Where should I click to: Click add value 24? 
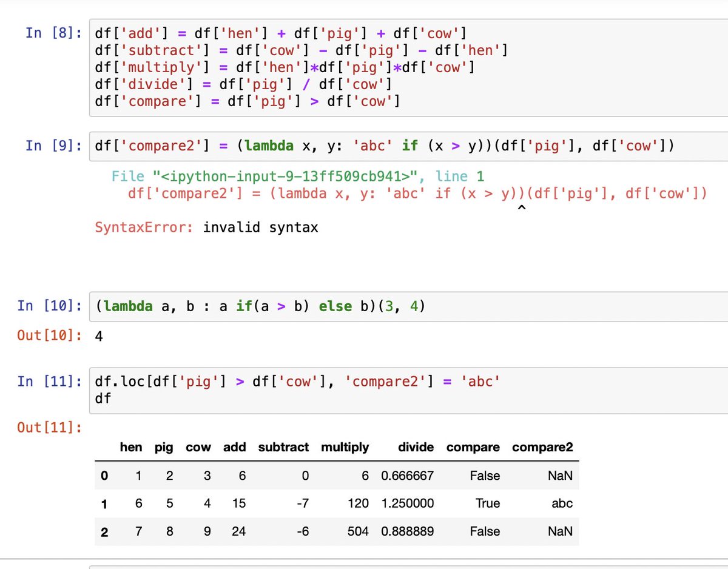coord(238,531)
